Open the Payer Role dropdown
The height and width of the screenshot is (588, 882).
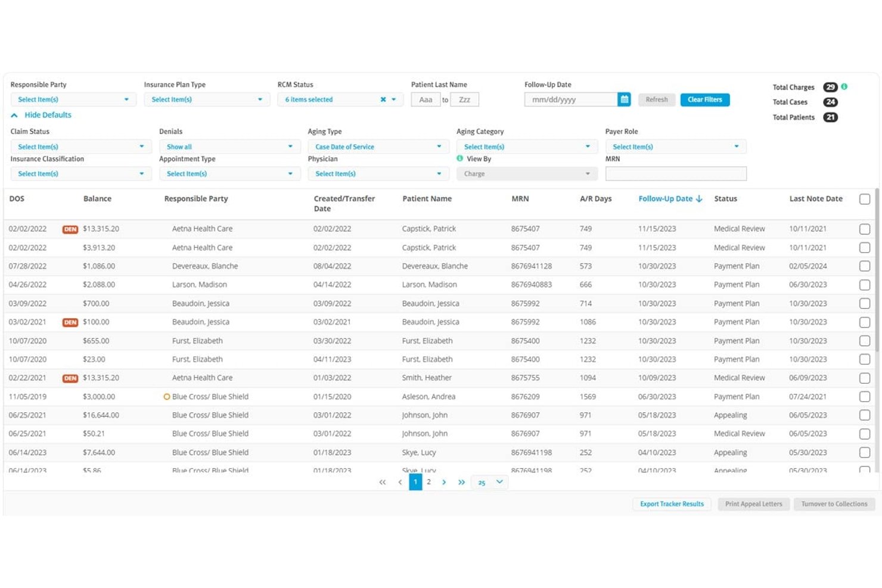pyautogui.click(x=676, y=147)
